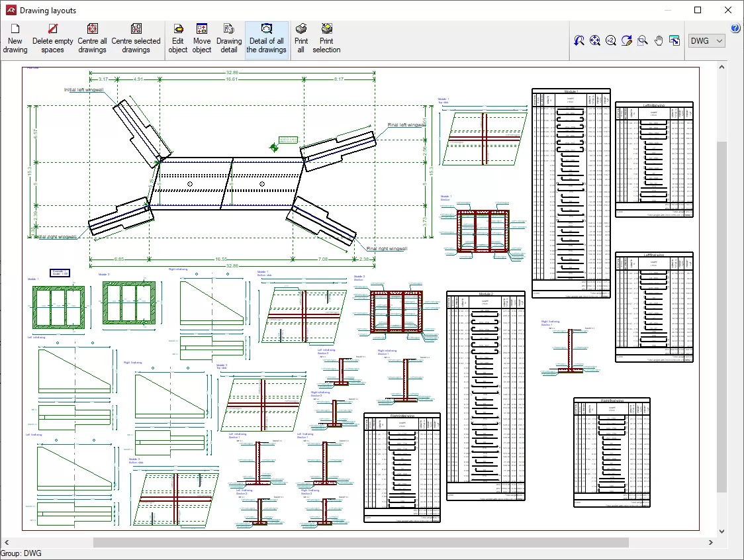This screenshot has height=560, width=744.
Task: Click the 'Group: DWG' status text
Action: click(21, 553)
